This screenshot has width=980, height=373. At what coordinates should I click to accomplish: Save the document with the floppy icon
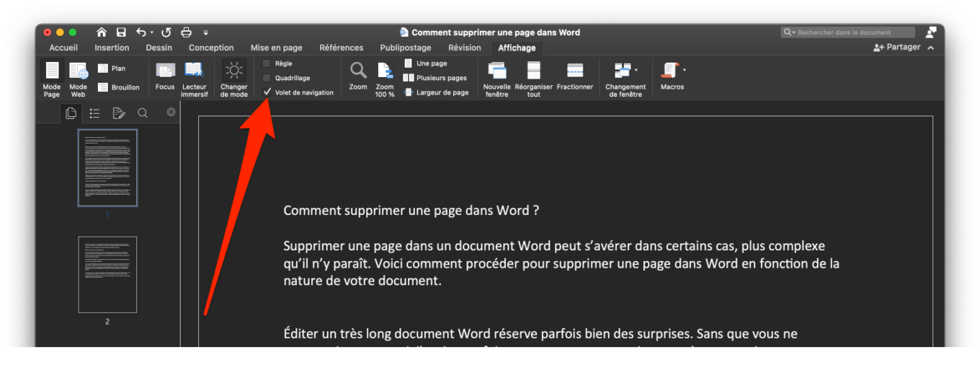[121, 32]
